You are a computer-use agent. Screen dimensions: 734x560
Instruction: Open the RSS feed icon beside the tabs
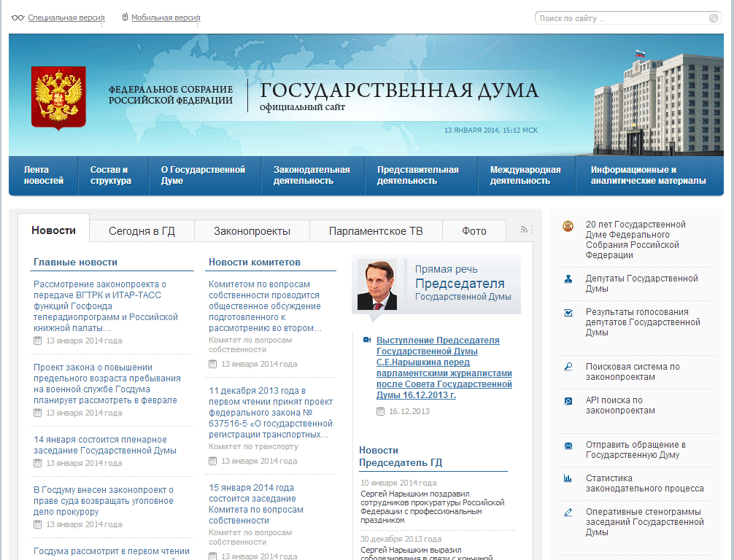tap(524, 230)
